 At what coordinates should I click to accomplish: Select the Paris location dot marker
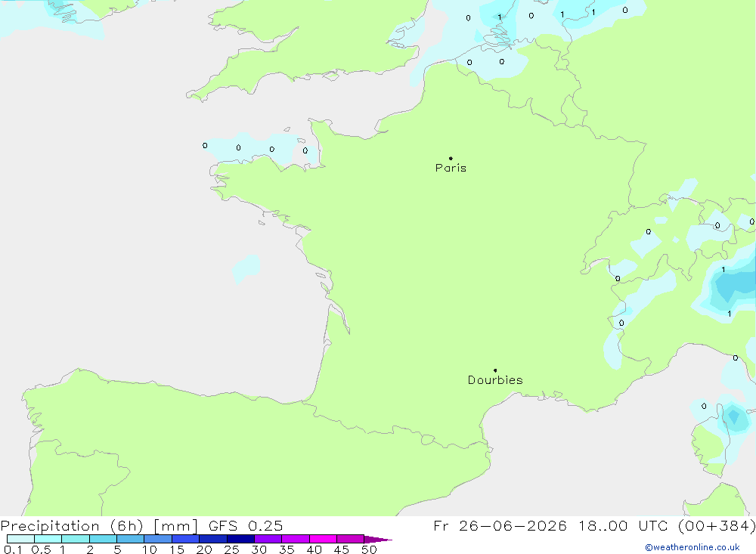[x=451, y=158]
